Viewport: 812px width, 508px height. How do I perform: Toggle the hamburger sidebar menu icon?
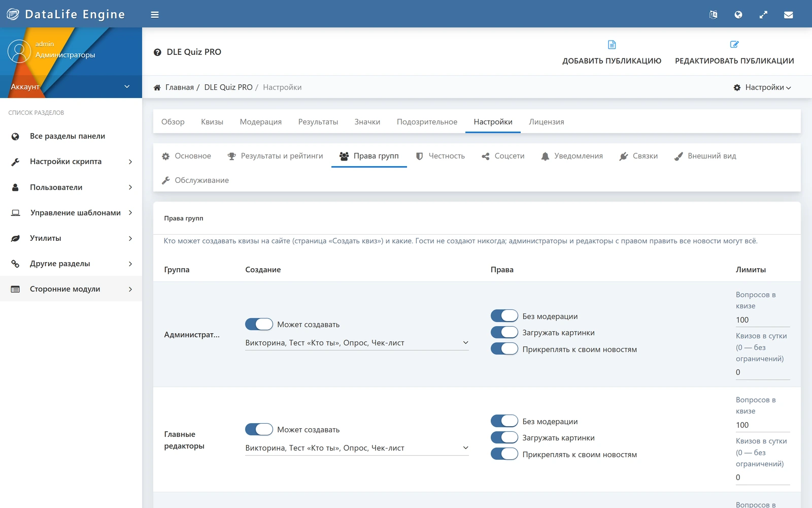pyautogui.click(x=155, y=15)
